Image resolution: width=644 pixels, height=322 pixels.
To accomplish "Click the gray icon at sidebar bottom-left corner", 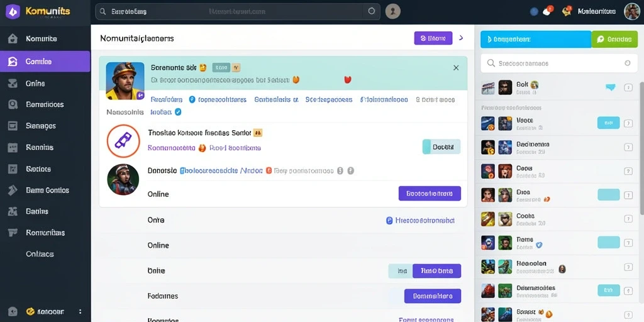I will 13,311.
